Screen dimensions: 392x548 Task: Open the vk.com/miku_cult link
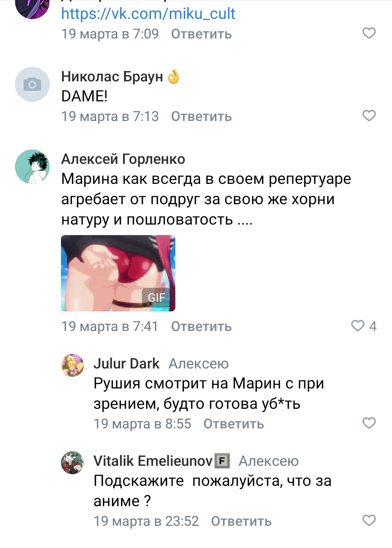[148, 14]
